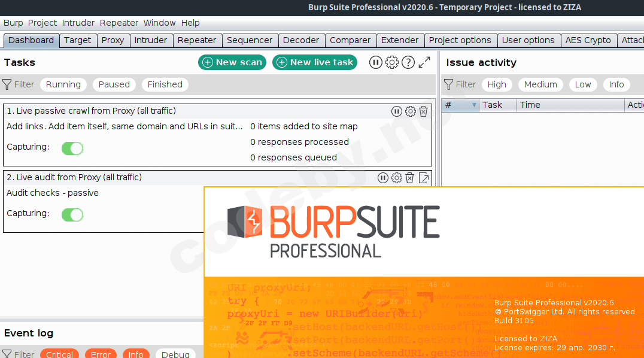Switch to the Decoder tab

point(301,40)
